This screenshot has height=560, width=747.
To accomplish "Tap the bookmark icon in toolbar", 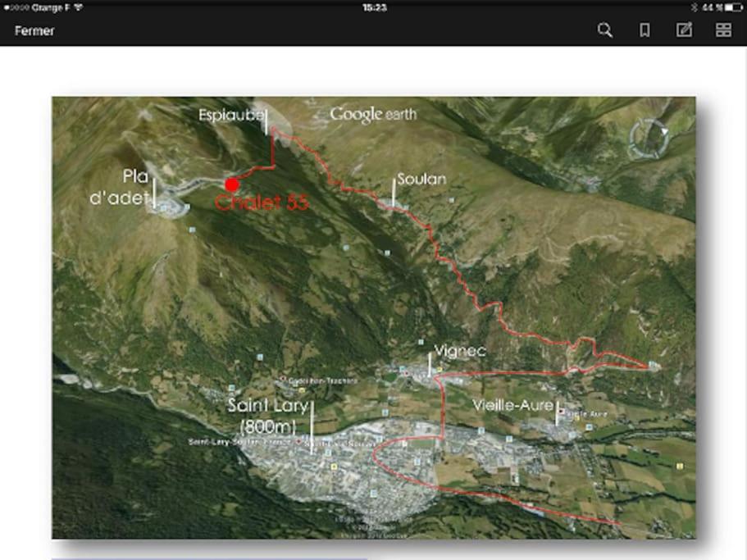I will [x=645, y=30].
